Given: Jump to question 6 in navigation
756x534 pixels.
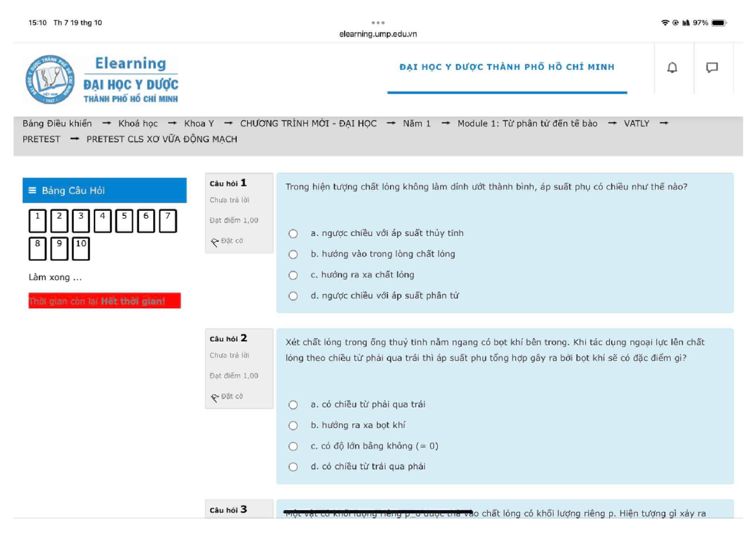Looking at the screenshot, I should [x=146, y=222].
